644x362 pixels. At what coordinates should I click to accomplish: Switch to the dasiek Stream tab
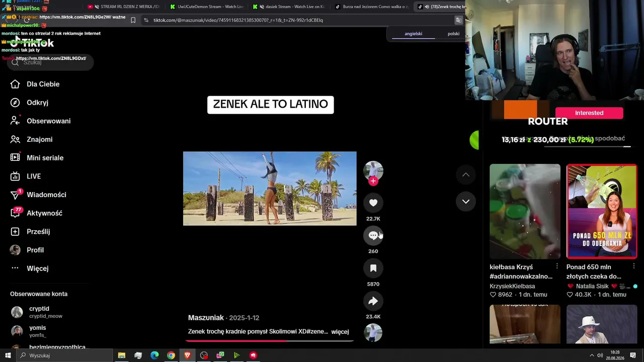tap(289, 7)
